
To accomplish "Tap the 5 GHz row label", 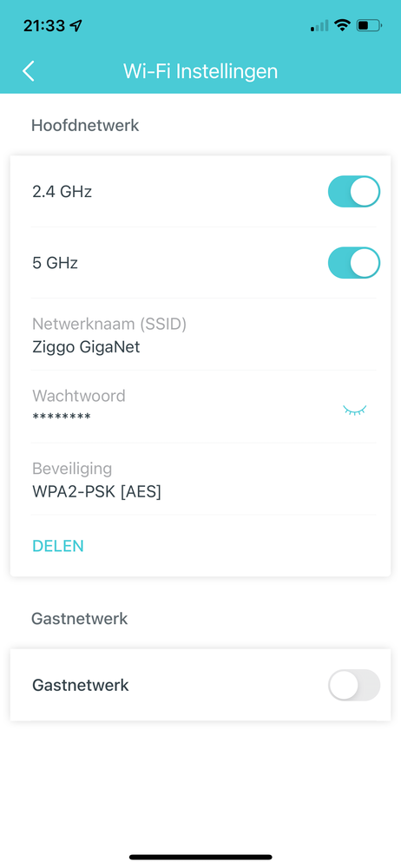I will coord(55,262).
